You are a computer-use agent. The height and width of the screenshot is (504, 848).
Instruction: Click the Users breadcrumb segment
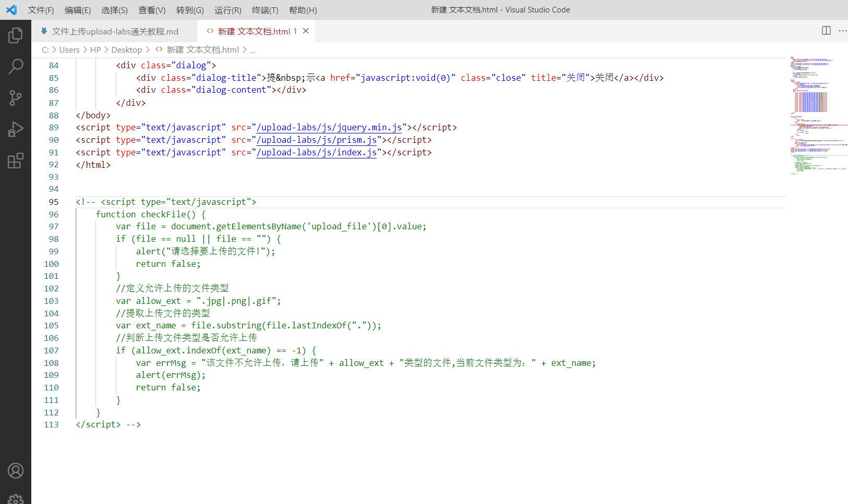tap(69, 50)
